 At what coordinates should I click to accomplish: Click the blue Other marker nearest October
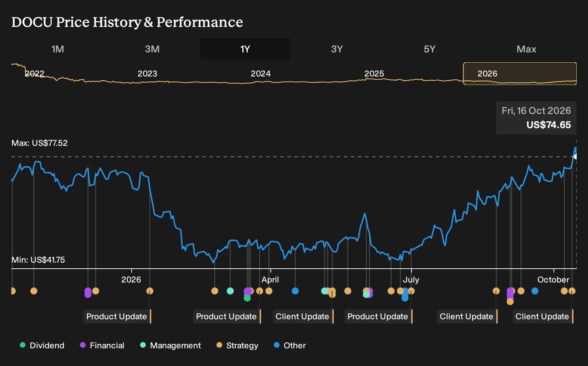pyautogui.click(x=535, y=291)
